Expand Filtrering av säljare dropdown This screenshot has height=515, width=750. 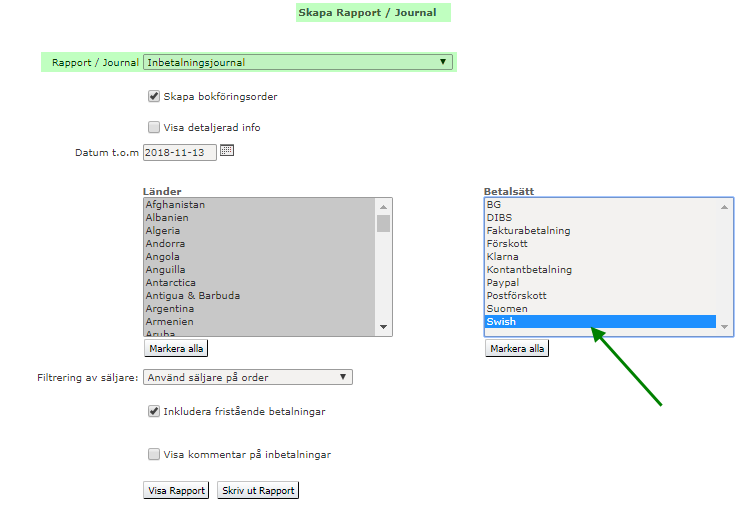click(x=248, y=377)
